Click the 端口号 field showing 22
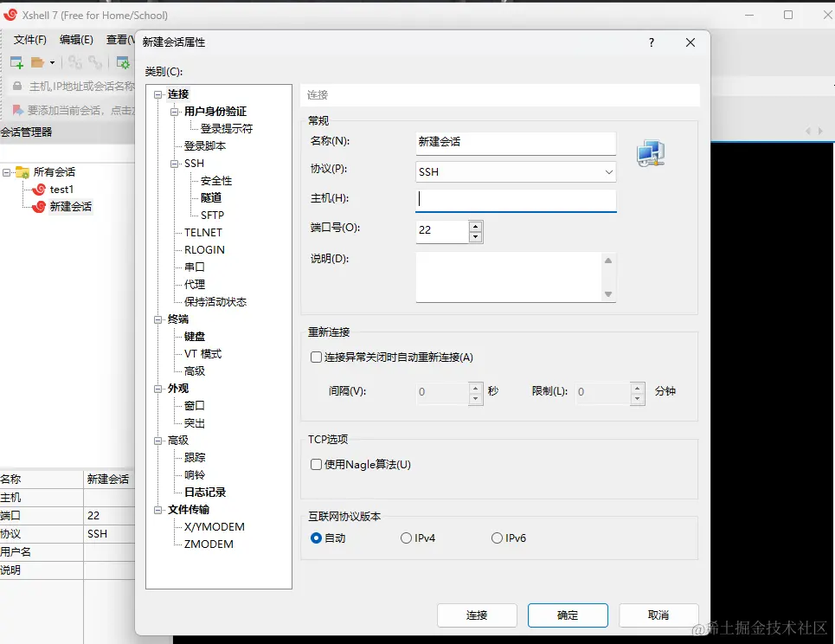Screen dimensions: 835x644 click(x=442, y=230)
